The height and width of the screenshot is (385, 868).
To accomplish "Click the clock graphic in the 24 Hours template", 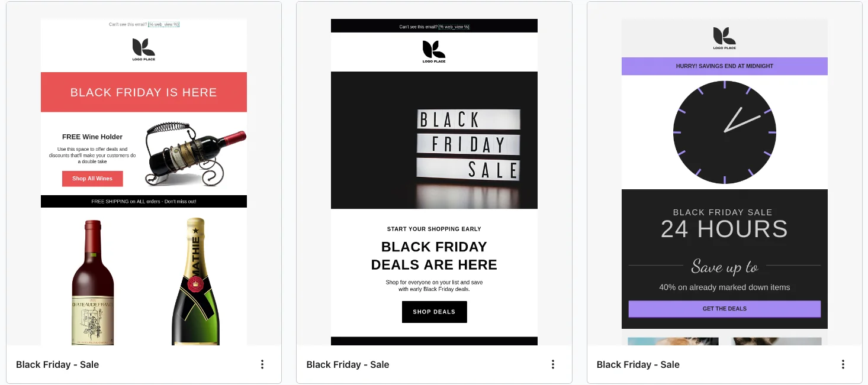I will click(724, 132).
